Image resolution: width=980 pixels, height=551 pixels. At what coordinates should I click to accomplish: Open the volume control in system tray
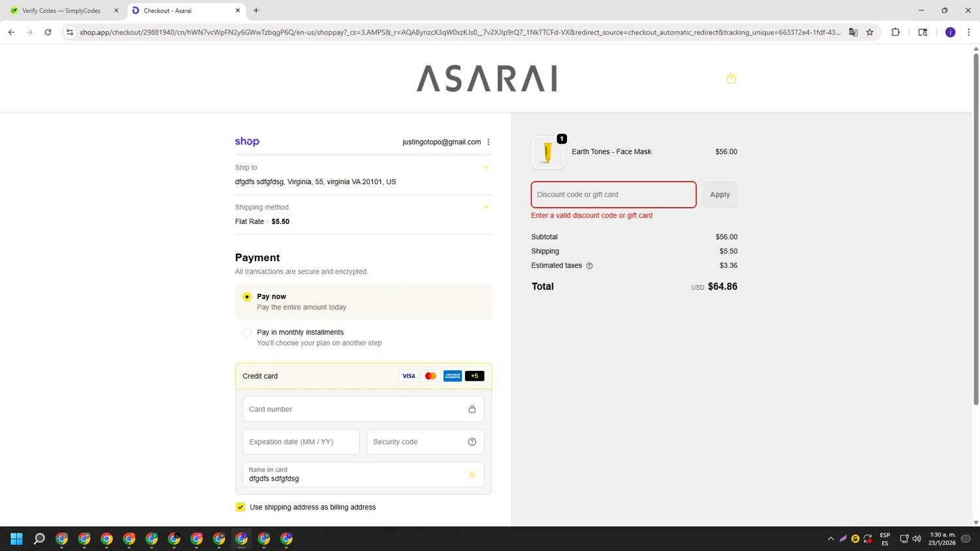pyautogui.click(x=917, y=539)
